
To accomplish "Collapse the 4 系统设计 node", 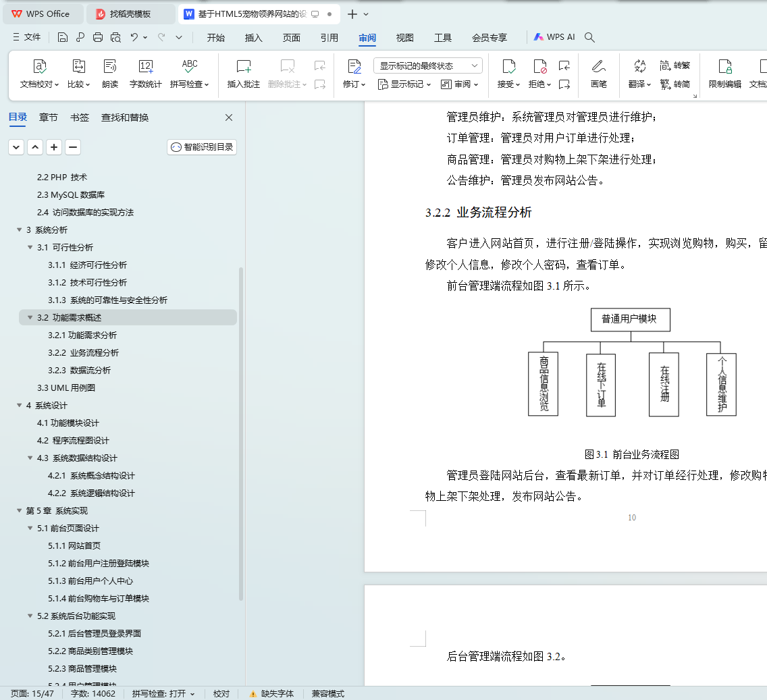I will tap(19, 405).
